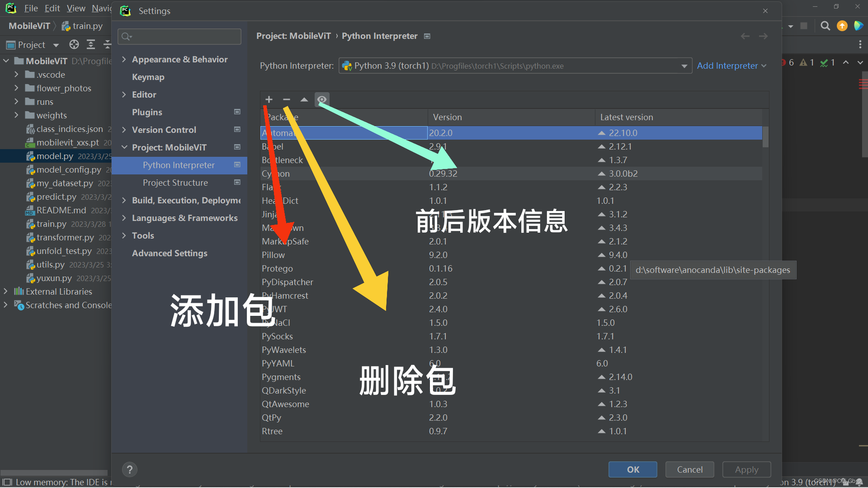Select Project Structure in settings
Viewport: 868px width, 488px height.
tap(175, 183)
